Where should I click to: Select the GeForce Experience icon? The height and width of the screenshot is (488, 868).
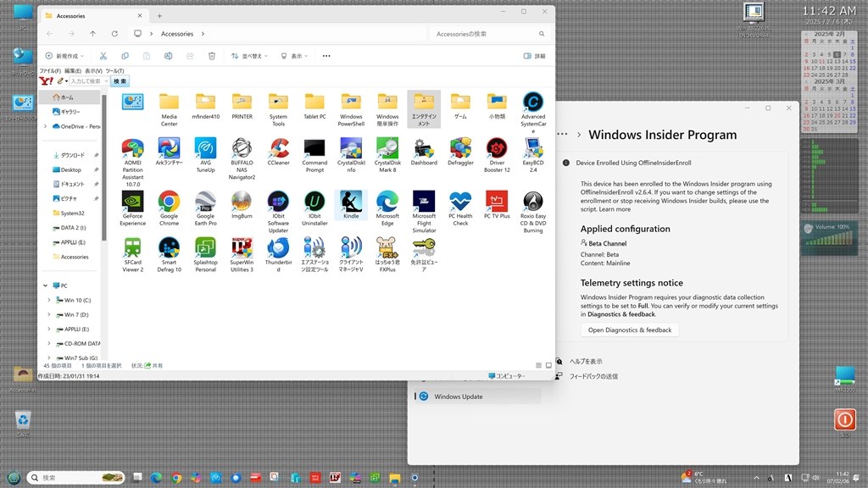[x=132, y=208]
